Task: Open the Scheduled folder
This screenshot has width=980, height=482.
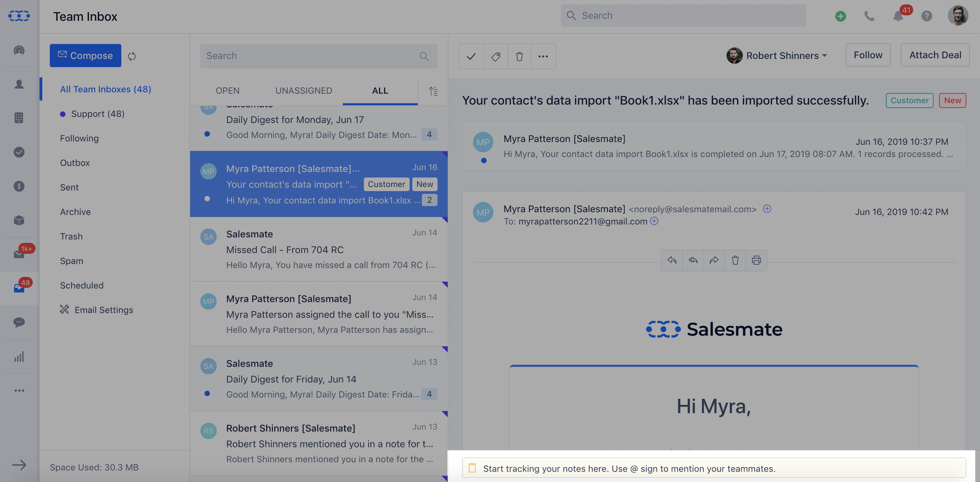Action: click(x=81, y=285)
